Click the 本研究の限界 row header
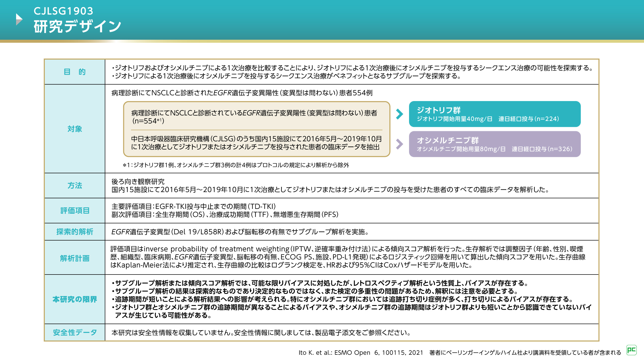Image resolution: width=644 pixels, height=362 pixels. coord(75,299)
